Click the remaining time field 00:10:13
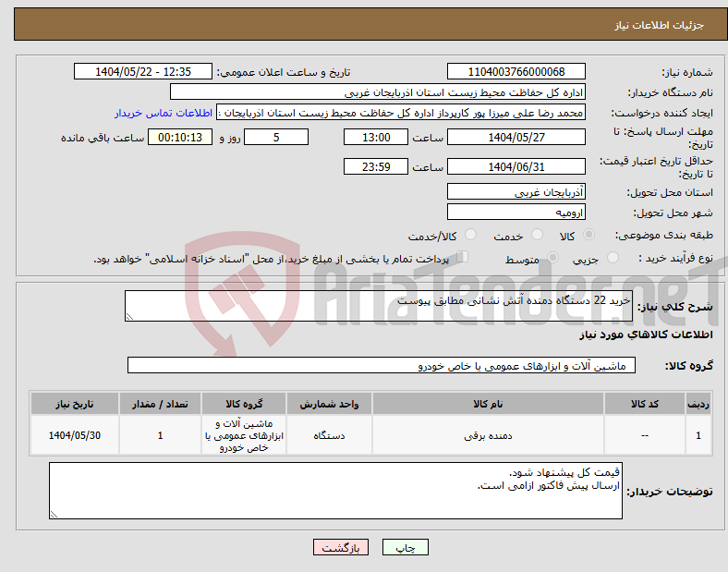The height and width of the screenshot is (572, 728). click(180, 137)
